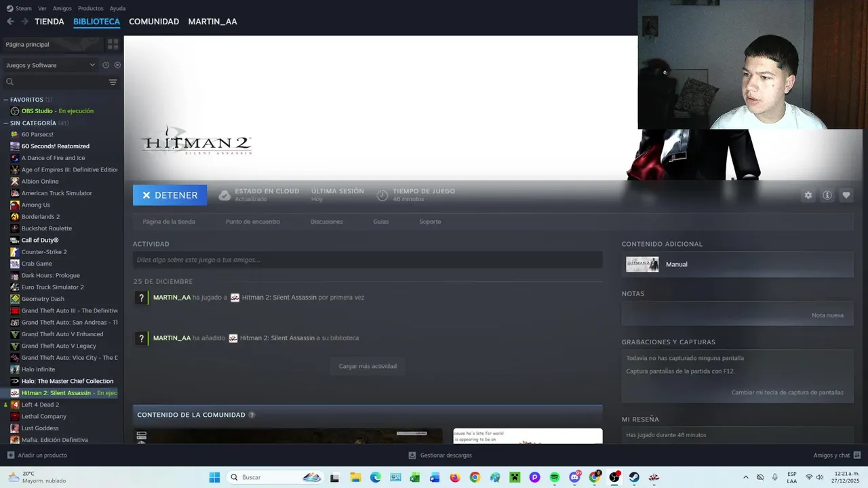The width and height of the screenshot is (868, 488).
Task: Click Euro Truck Simulator 2 icon
Action: tap(15, 287)
